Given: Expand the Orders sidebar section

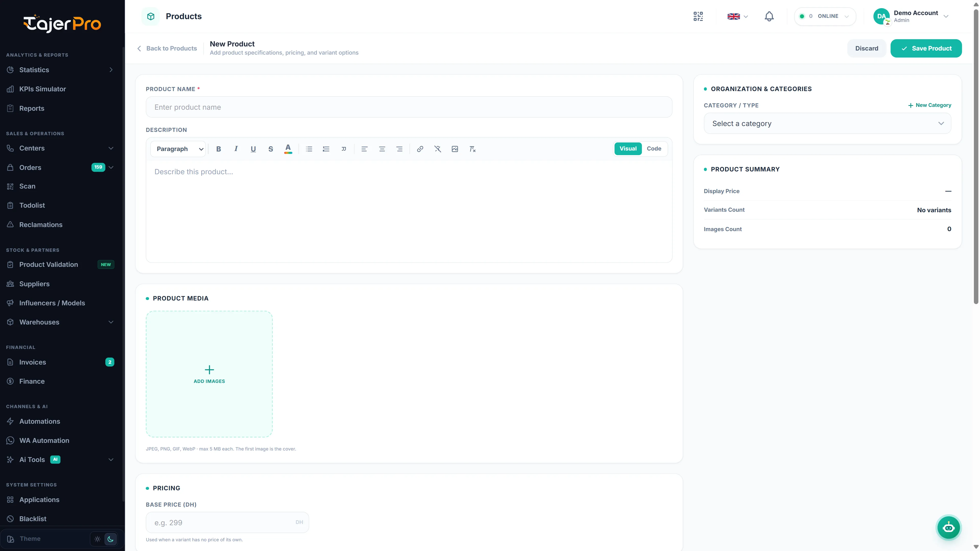Looking at the screenshot, I should (111, 167).
